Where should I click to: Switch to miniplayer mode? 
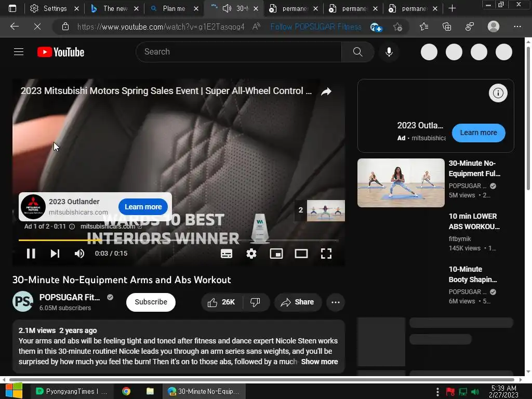click(276, 254)
